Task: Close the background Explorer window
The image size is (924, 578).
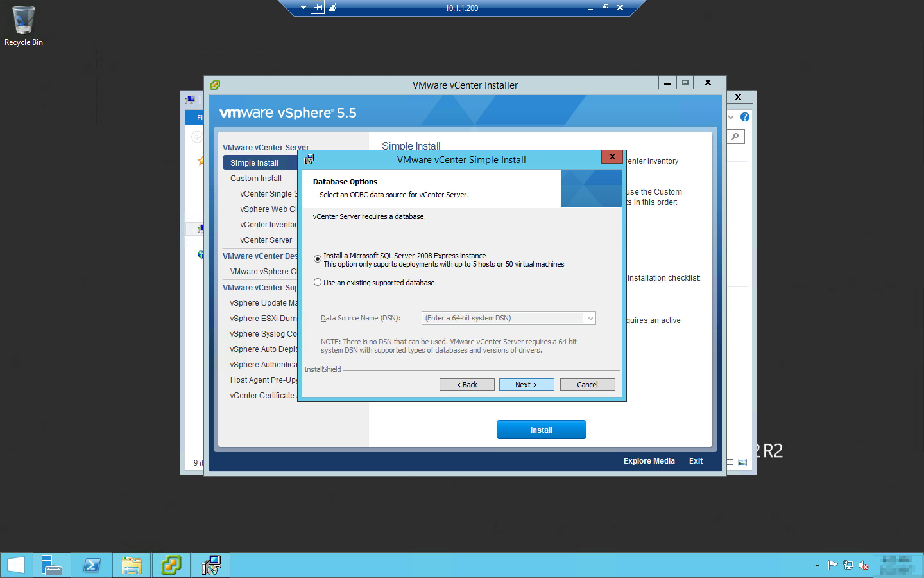Action: (x=739, y=97)
